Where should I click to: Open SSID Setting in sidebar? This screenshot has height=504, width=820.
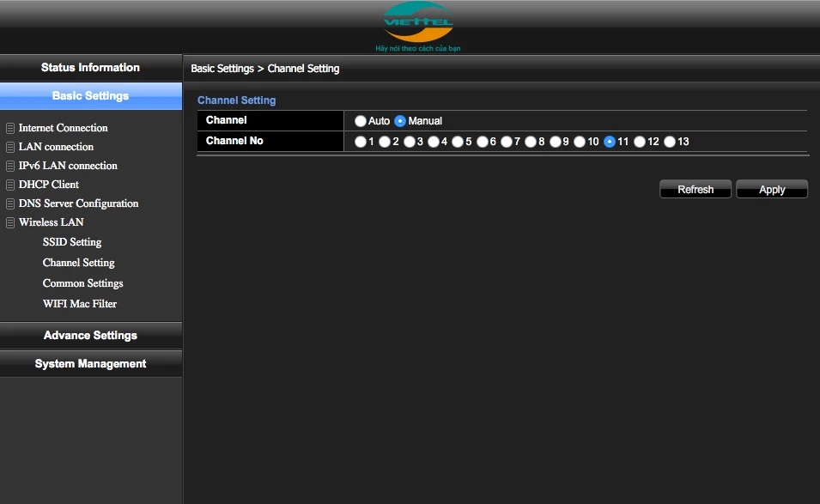(x=72, y=242)
